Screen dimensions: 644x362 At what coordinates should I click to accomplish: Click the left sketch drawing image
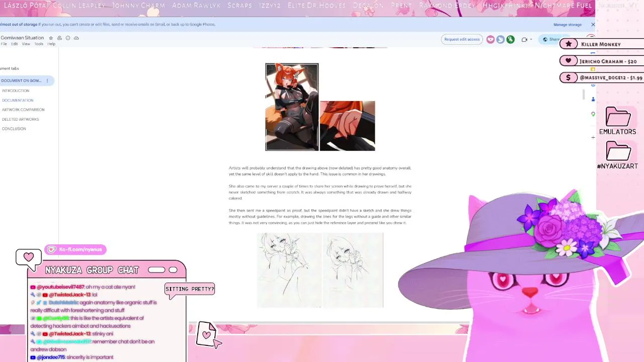(x=289, y=270)
